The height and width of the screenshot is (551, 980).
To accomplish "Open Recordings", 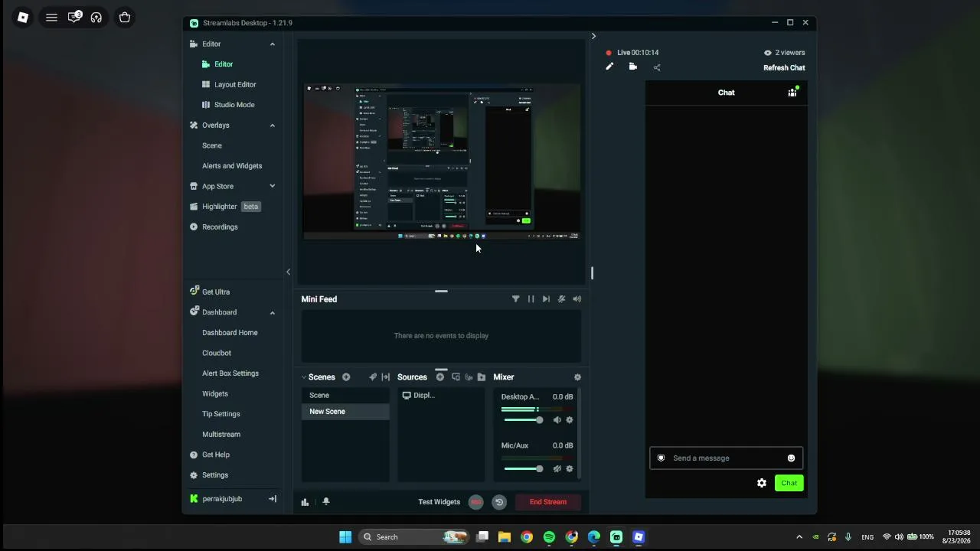I will [220, 227].
